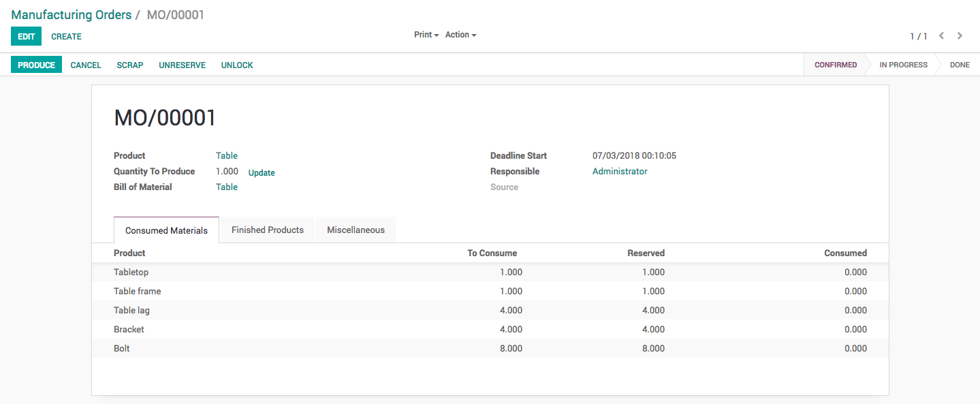Open the Miscellaneous tab
The image size is (980, 404).
[355, 230]
